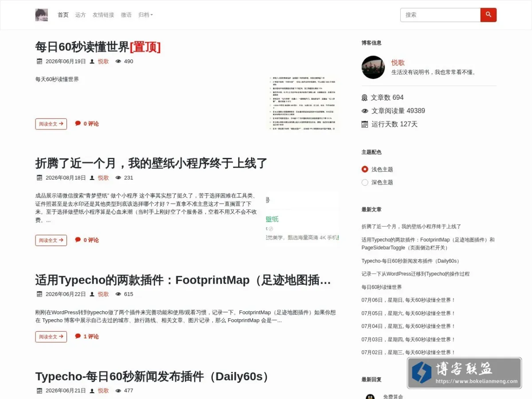The image size is (532, 399).
Task: Click the 运行天数 127天 statistic text
Action: point(395,124)
